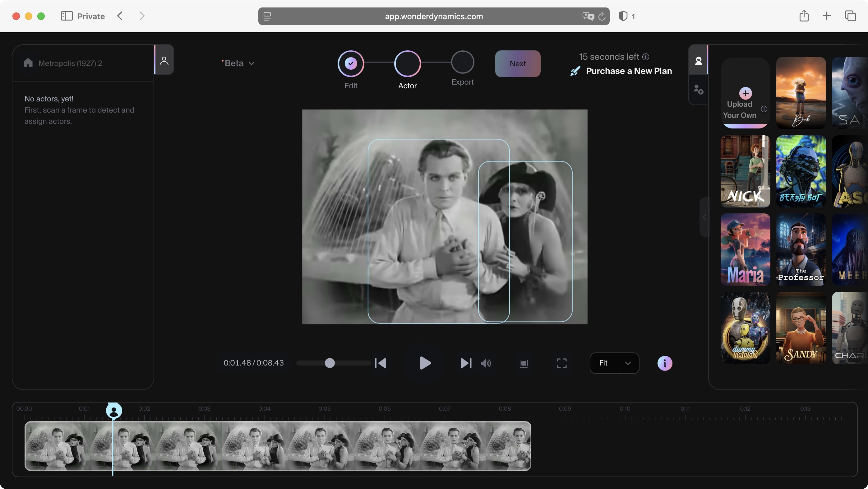
Task: Click the Share icon in the Safari toolbar
Action: (804, 16)
